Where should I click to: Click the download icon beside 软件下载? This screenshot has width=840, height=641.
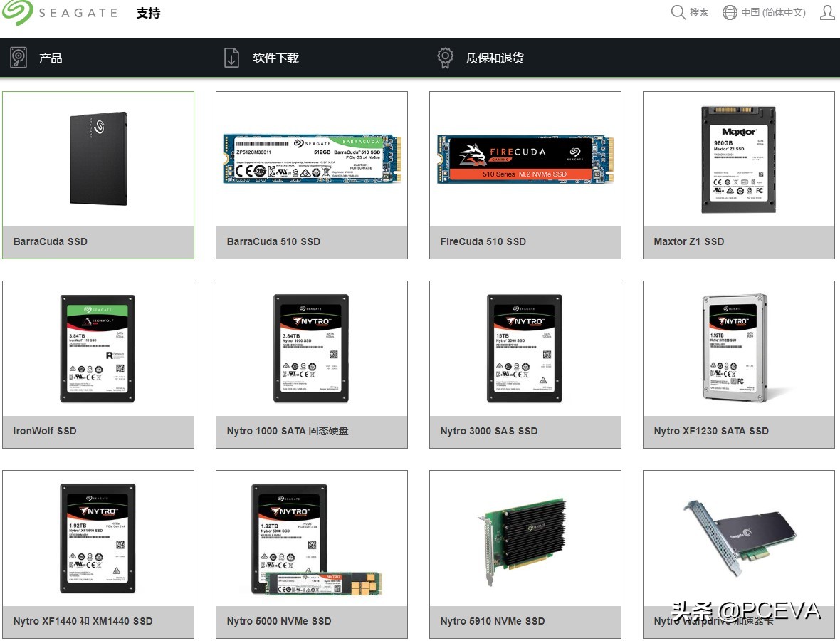pos(231,57)
